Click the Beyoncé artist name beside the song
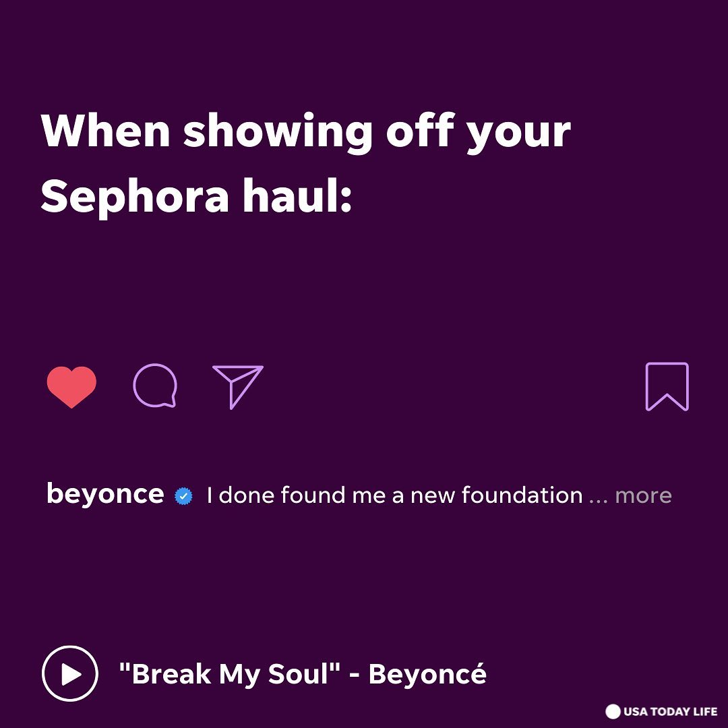 coord(427,673)
